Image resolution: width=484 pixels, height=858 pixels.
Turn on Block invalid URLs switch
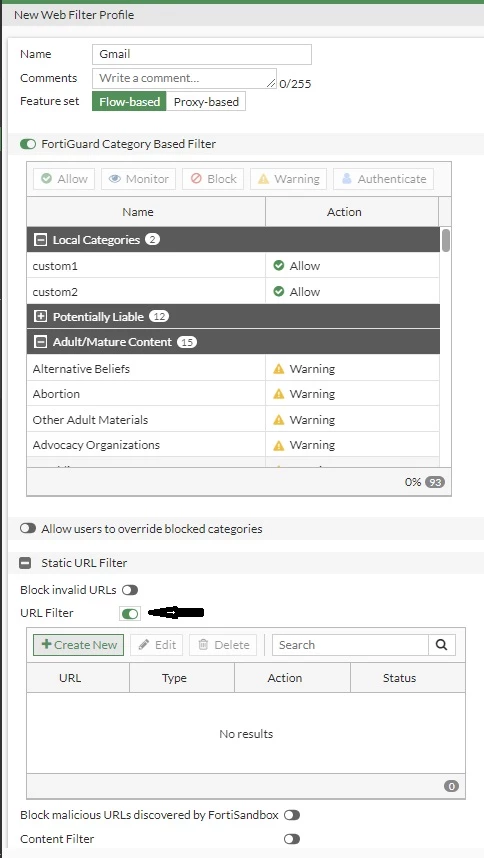[x=130, y=590]
